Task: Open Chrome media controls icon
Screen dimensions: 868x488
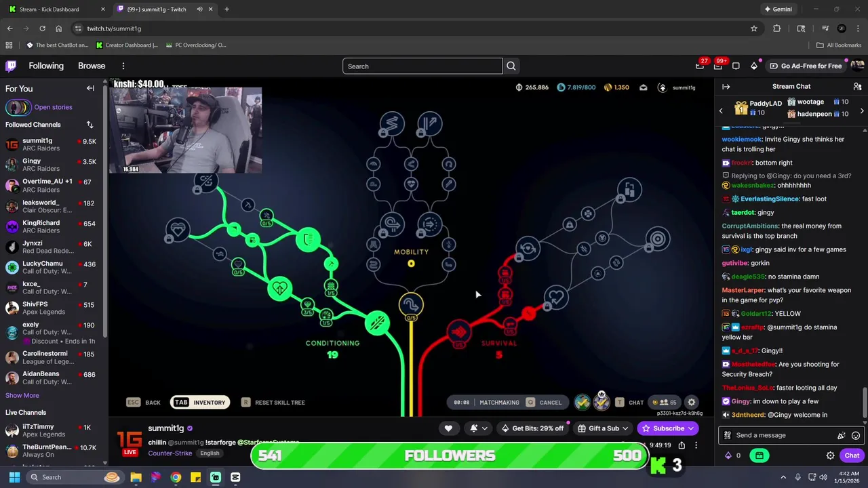Action: click(x=825, y=28)
